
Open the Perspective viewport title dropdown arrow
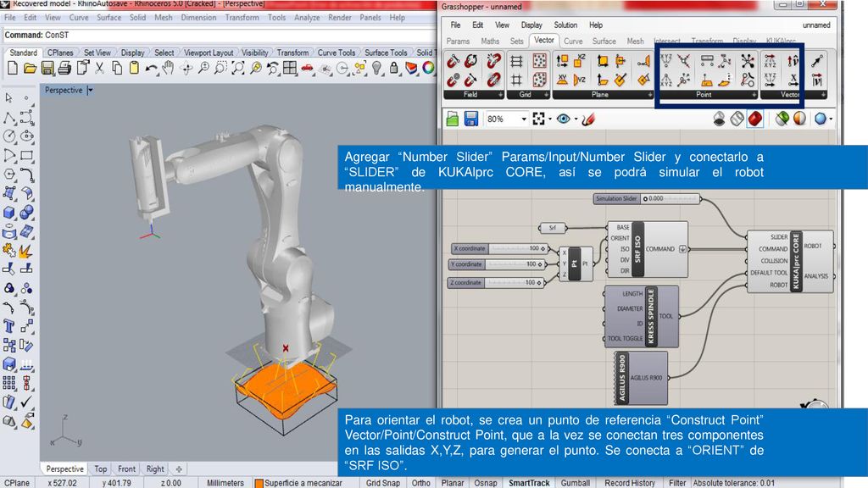click(90, 90)
